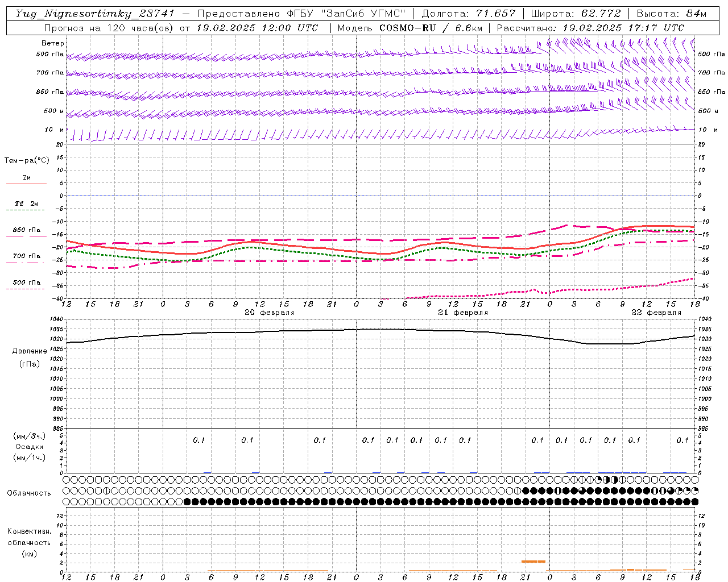Click 'Предоставлено ФГБУ "ЗапСиб УГМС"' text
The height and width of the screenshot is (582, 728).
[301, 14]
